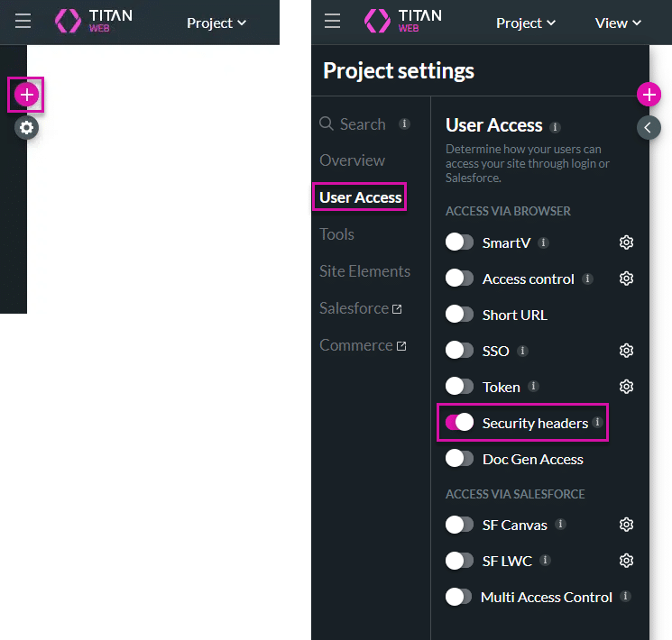672x640 pixels.
Task: Click the Search field in settings sidebar
Action: [x=363, y=124]
